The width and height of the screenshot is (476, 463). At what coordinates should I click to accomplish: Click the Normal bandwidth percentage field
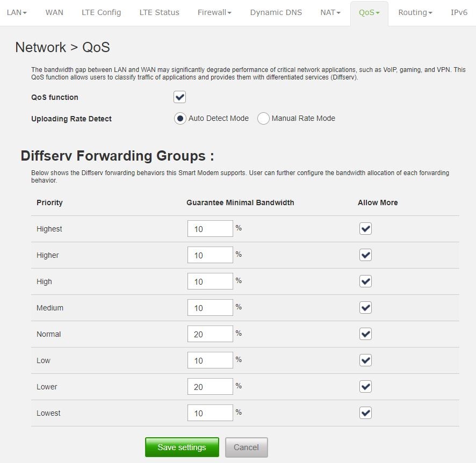(210, 334)
